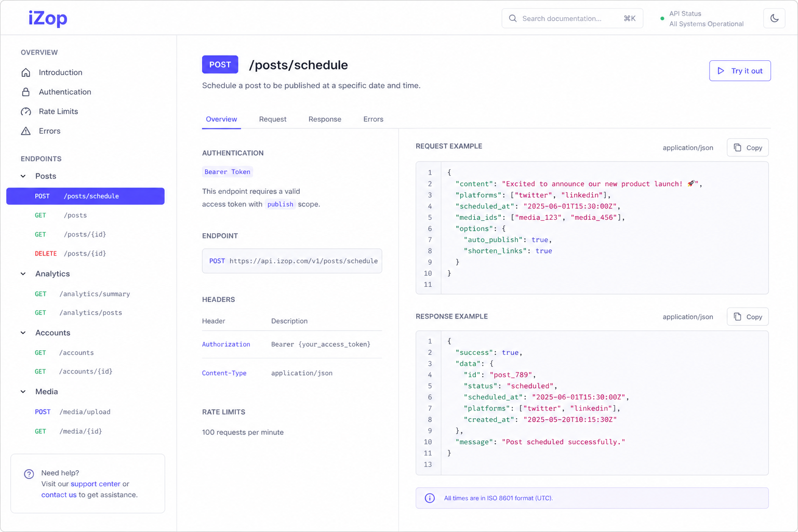798x532 pixels.
Task: Open the Errors tab
Action: click(x=373, y=119)
